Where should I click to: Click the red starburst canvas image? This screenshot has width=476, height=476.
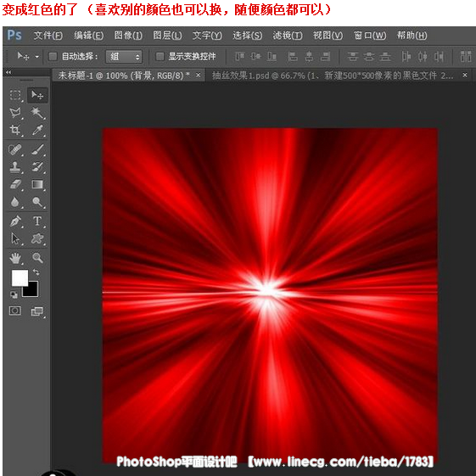point(270,294)
